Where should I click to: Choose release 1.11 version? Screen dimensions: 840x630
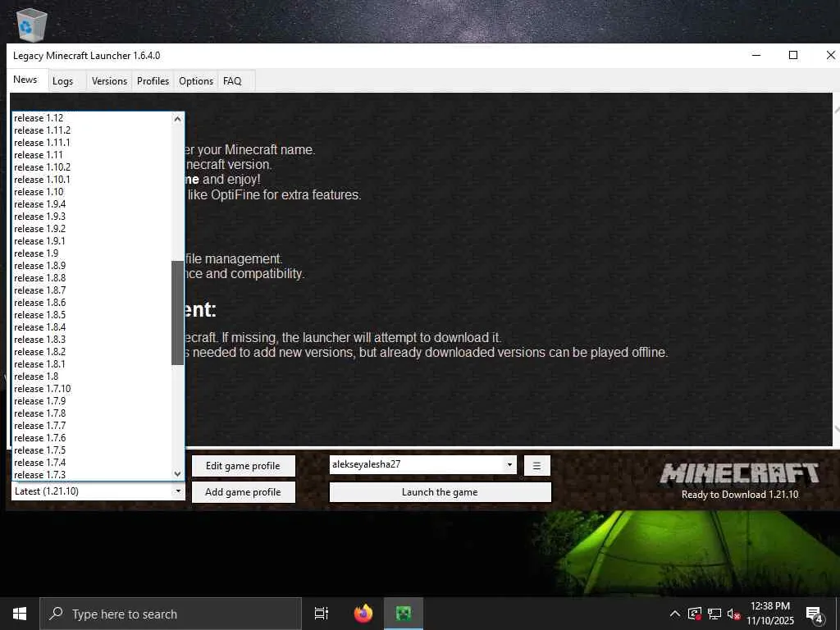click(x=92, y=155)
